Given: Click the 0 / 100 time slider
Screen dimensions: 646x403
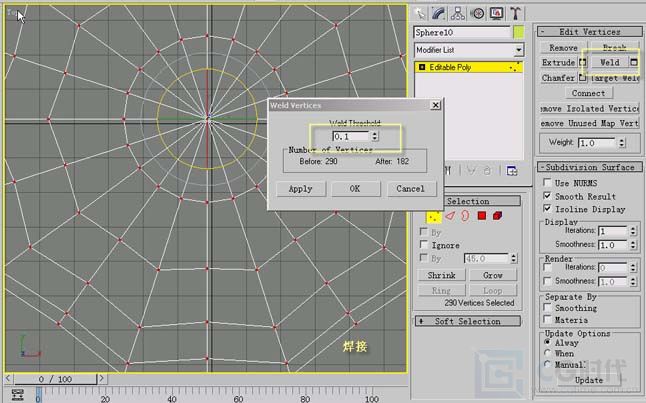Looking at the screenshot, I should pos(55,379).
